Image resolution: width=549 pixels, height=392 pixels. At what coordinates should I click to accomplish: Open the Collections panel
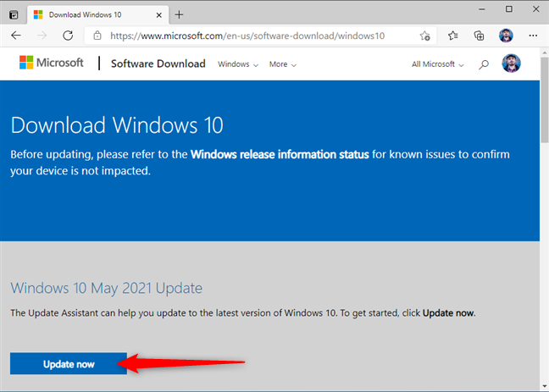(x=479, y=36)
